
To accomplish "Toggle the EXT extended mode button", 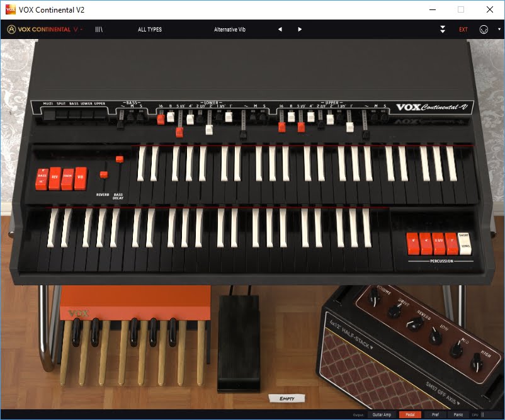I will pyautogui.click(x=463, y=30).
